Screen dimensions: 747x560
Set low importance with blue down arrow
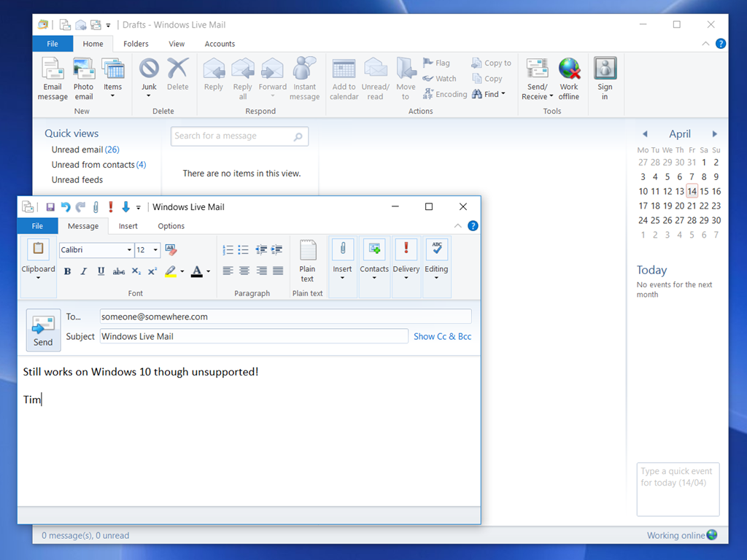click(125, 206)
